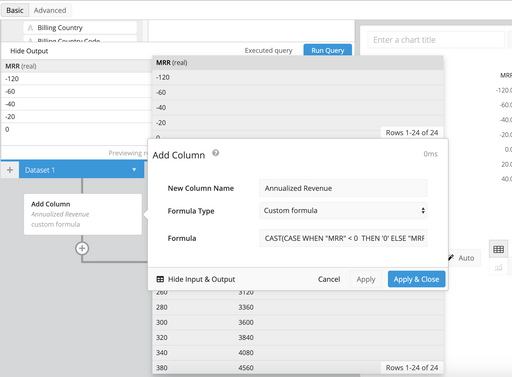Cancel the Add Column dialog
The width and height of the screenshot is (512, 377).
(329, 279)
